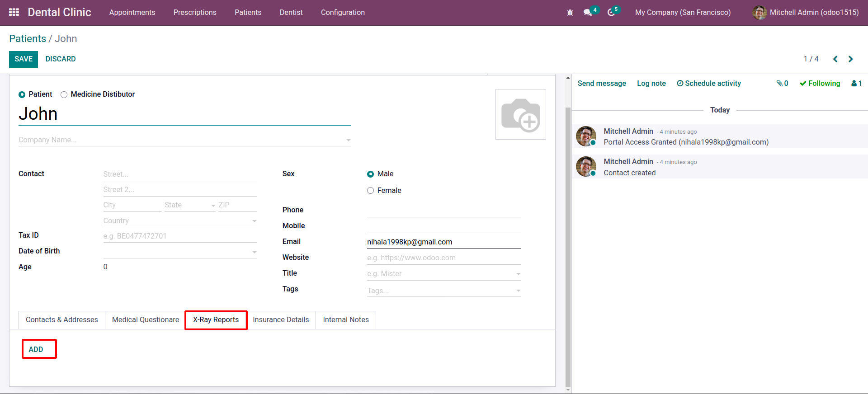Viewport: 868px width, 394px height.
Task: Open the conversations chat icon
Action: click(588, 13)
